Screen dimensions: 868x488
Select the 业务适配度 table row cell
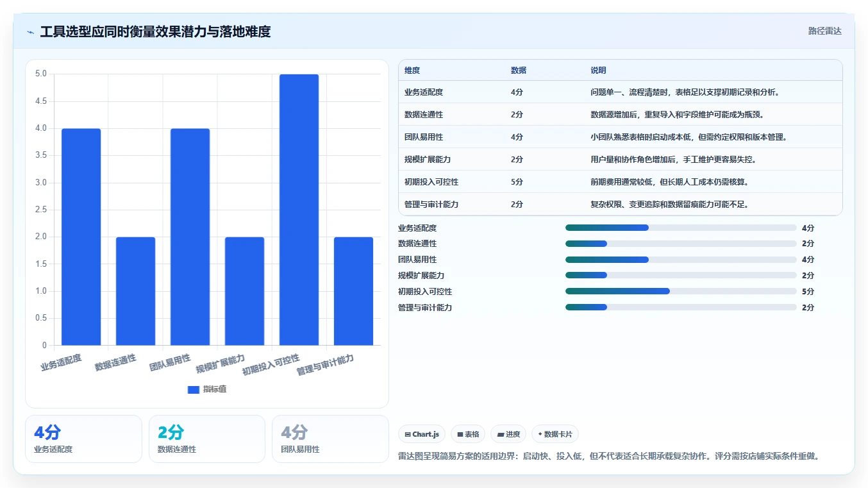(x=424, y=92)
